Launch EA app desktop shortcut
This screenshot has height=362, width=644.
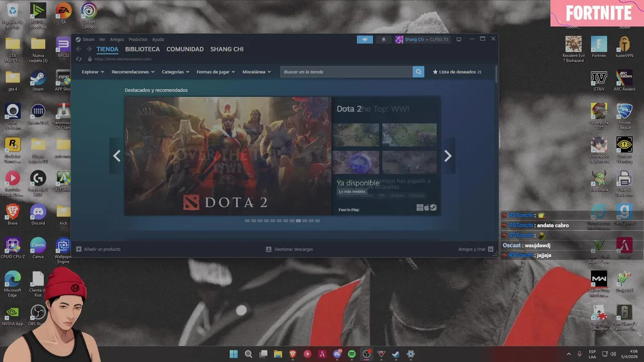(x=63, y=14)
